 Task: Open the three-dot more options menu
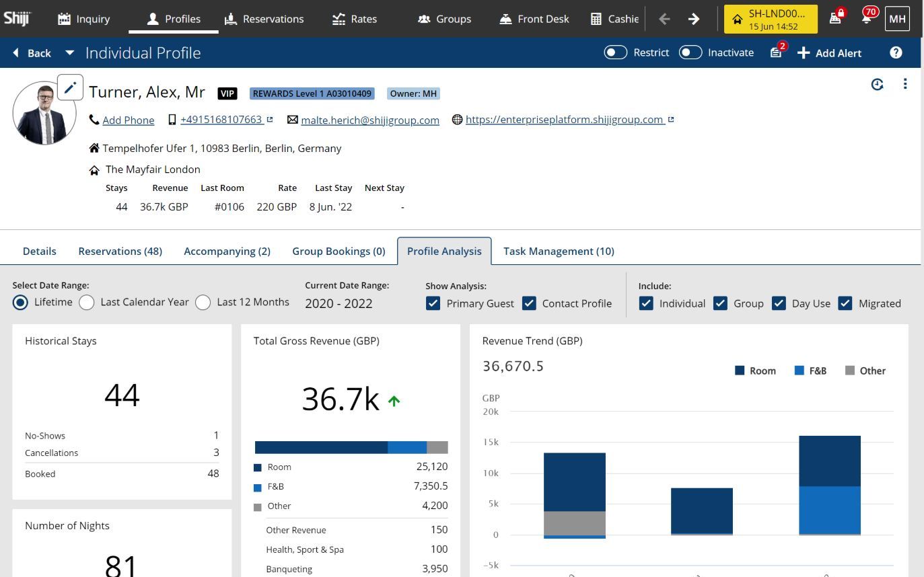pyautogui.click(x=905, y=84)
